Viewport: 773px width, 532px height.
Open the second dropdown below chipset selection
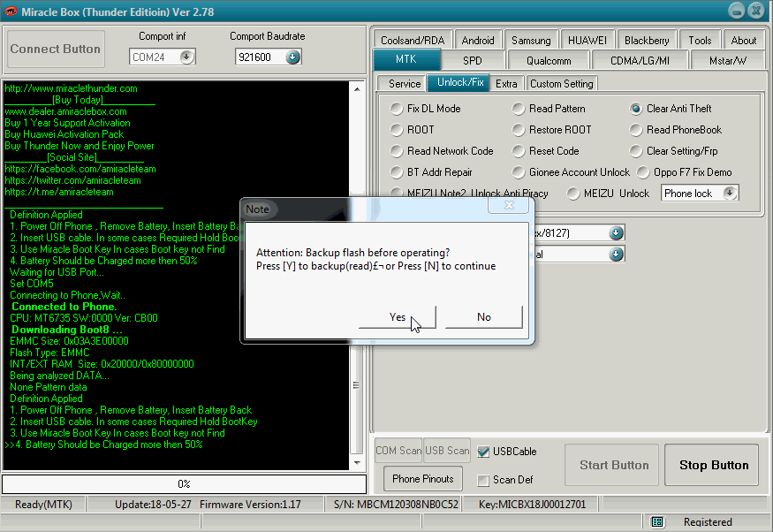[x=617, y=255]
